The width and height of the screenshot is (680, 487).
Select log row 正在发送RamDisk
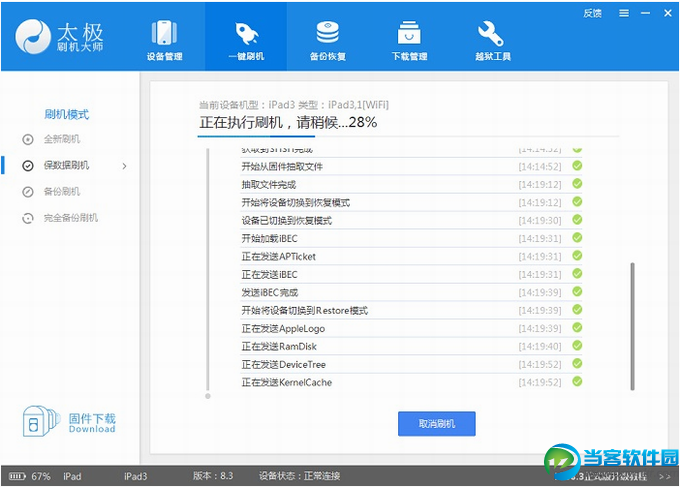(411, 346)
